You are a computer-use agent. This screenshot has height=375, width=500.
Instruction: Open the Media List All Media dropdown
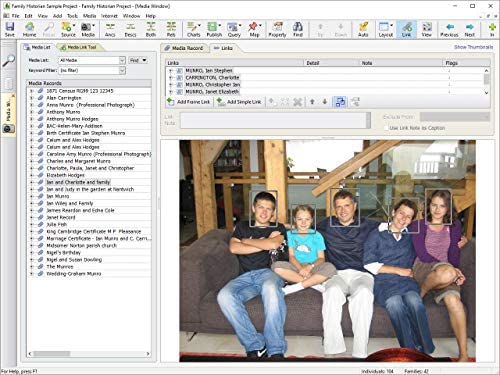[x=122, y=60]
